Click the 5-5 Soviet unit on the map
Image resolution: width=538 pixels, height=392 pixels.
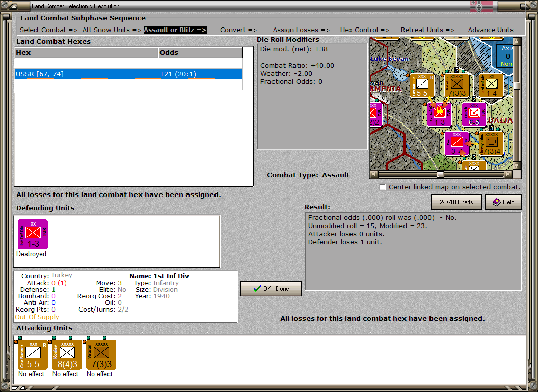[x=422, y=86]
